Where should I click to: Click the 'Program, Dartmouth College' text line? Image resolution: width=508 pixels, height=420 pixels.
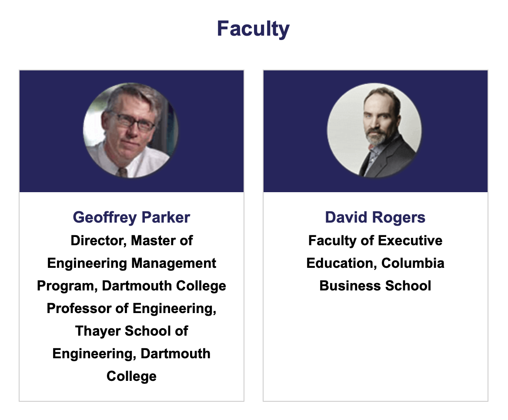coord(131,286)
